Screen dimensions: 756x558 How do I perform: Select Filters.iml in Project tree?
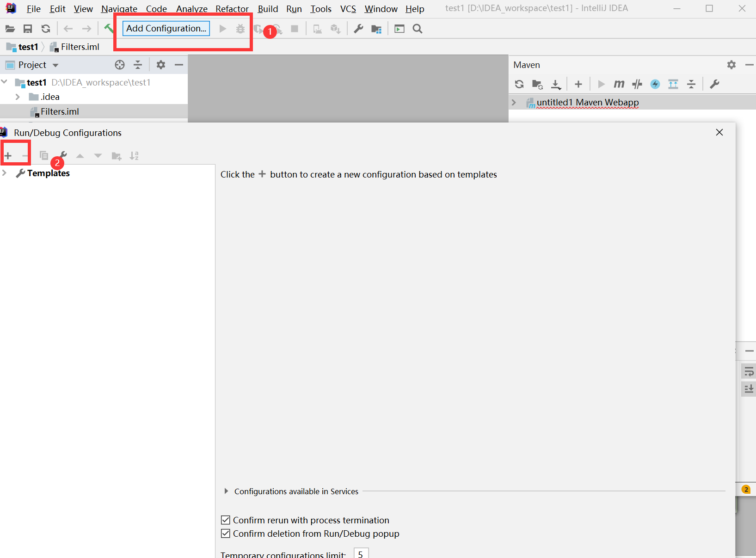(x=60, y=111)
